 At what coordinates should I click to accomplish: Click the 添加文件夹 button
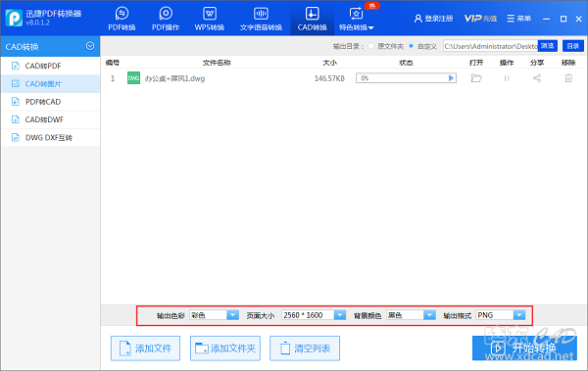pos(225,348)
